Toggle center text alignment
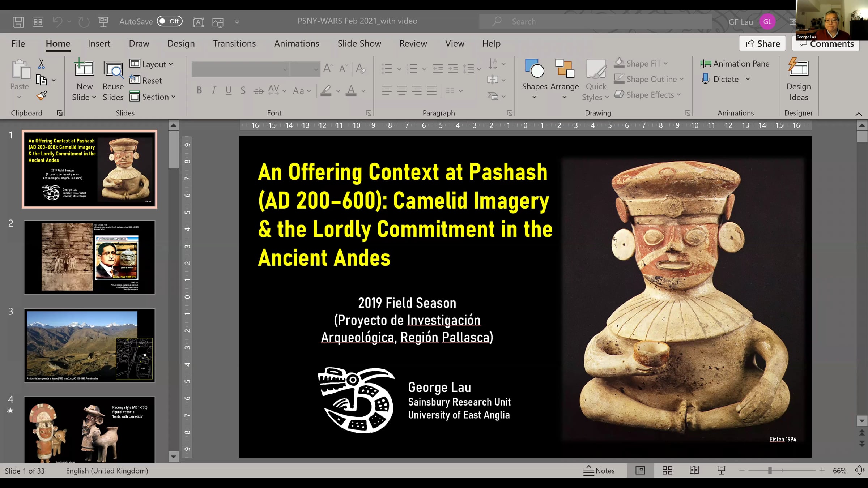 point(402,90)
